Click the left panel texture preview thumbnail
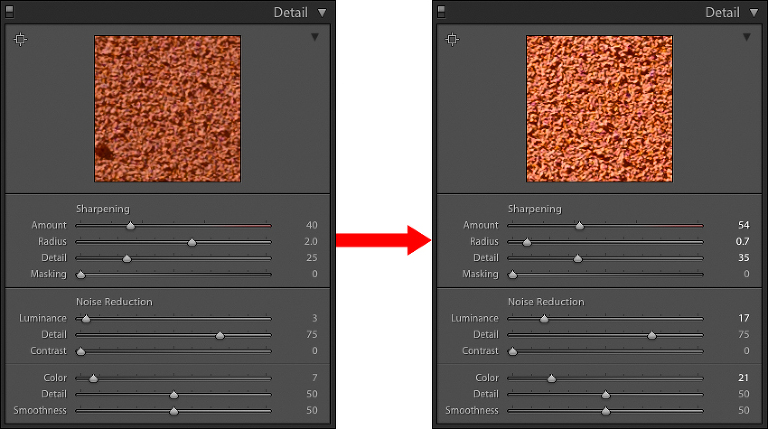 coord(168,108)
